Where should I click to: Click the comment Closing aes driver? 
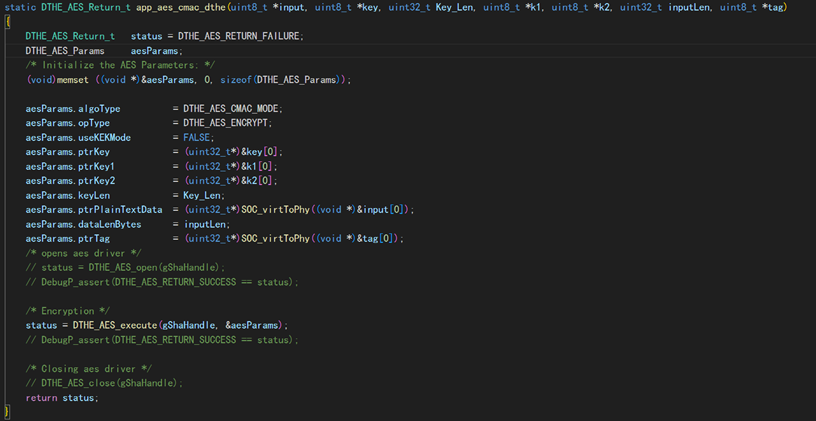coord(88,369)
